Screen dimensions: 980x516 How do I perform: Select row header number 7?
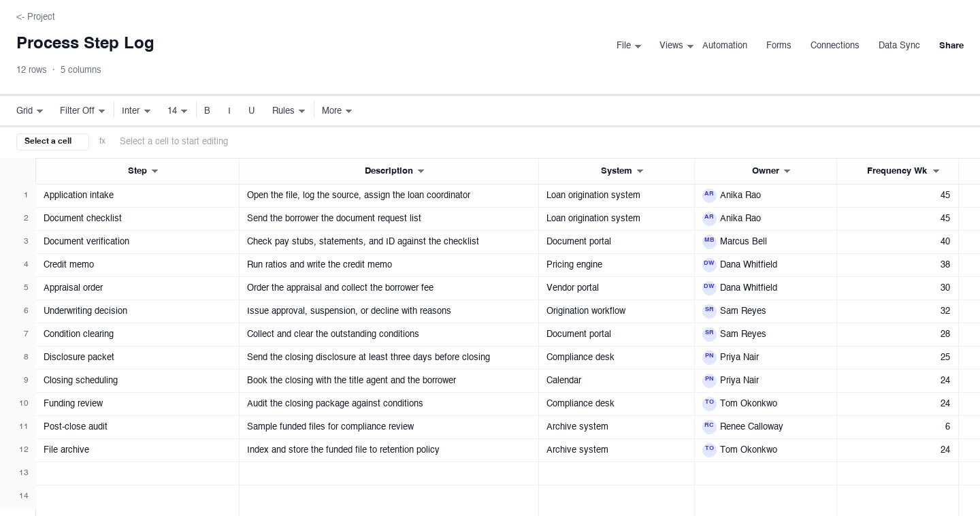coord(18,334)
